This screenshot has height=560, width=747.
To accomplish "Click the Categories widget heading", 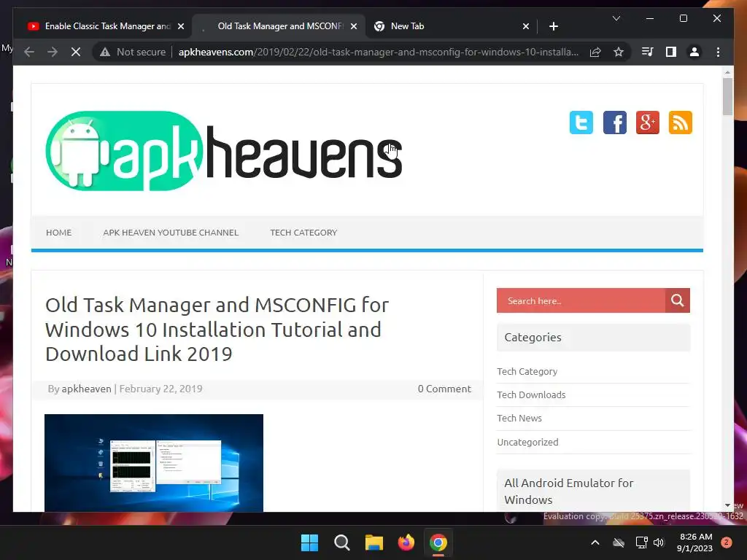I will 533,337.
